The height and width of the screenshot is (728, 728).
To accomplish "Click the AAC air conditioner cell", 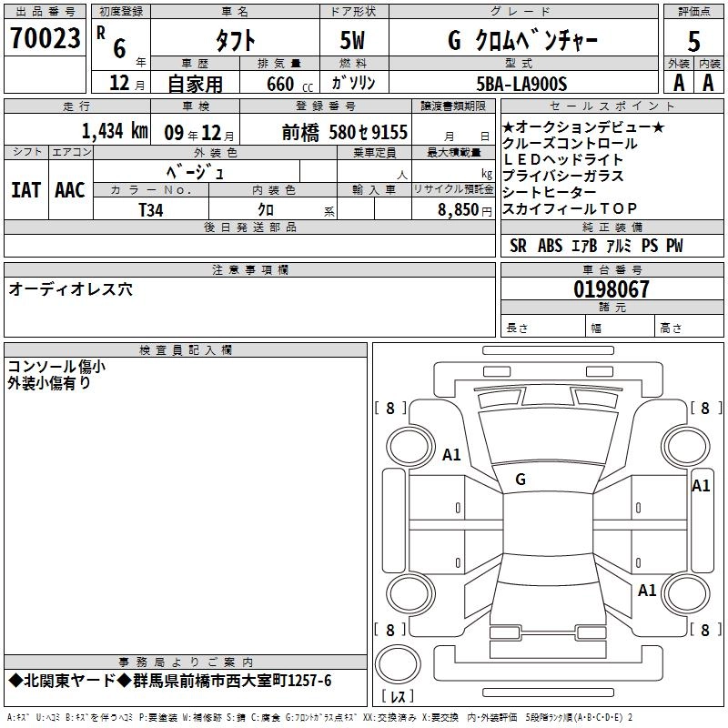I will click(x=69, y=190).
